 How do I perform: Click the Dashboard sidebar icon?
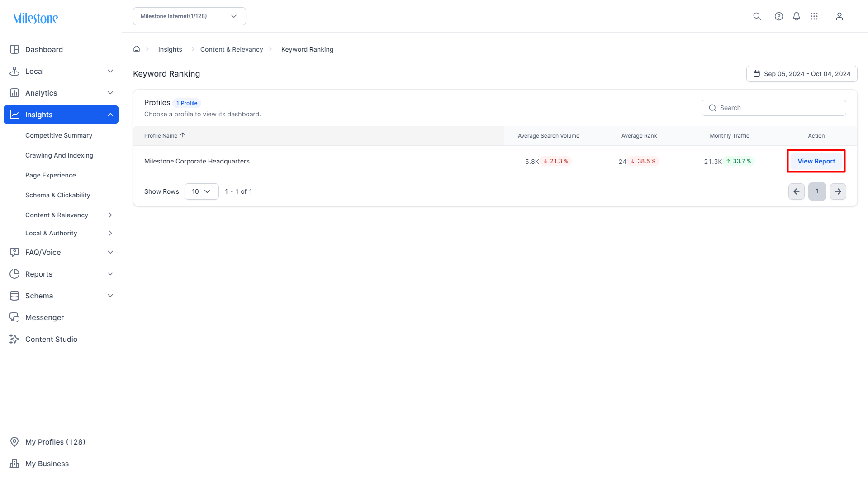coord(14,49)
